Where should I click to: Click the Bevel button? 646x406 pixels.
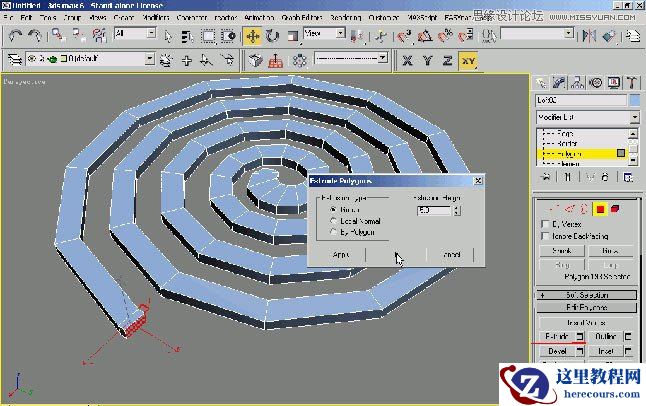557,351
